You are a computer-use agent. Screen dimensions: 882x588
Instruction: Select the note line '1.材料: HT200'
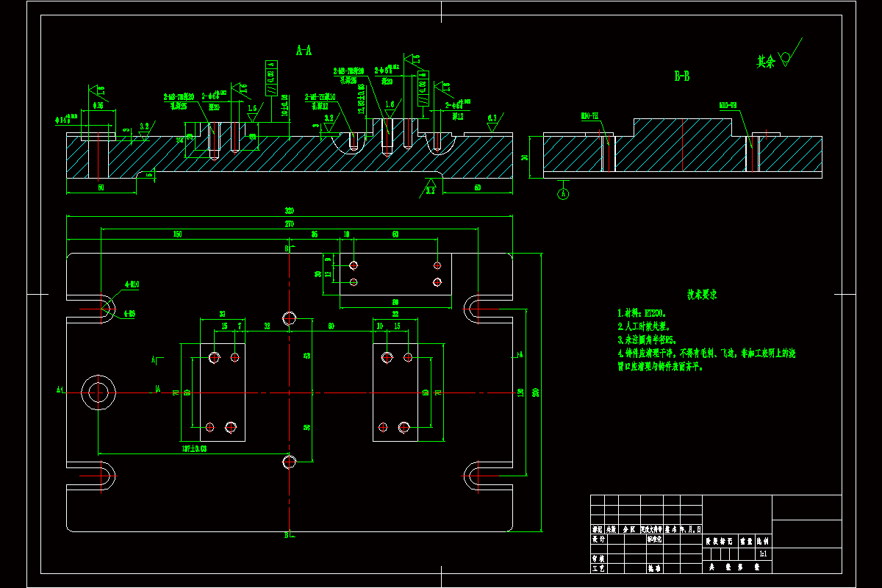643,312
